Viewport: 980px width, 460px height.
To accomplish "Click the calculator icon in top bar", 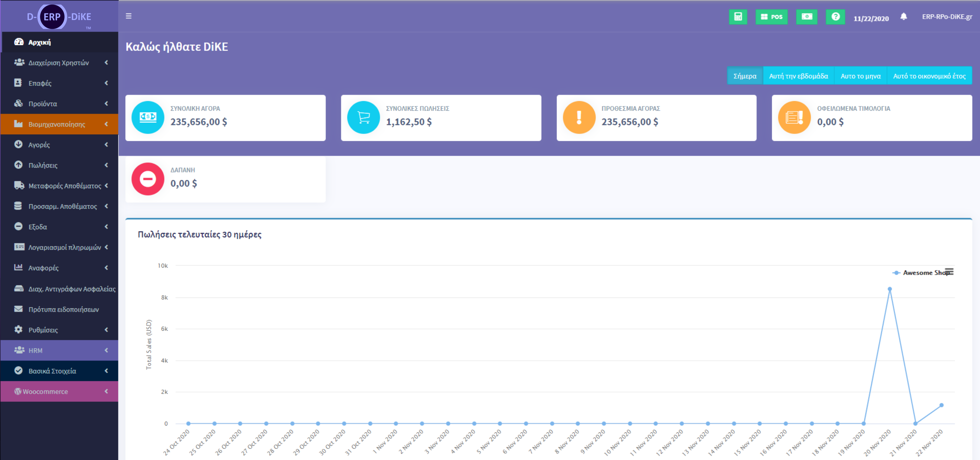I will click(738, 17).
